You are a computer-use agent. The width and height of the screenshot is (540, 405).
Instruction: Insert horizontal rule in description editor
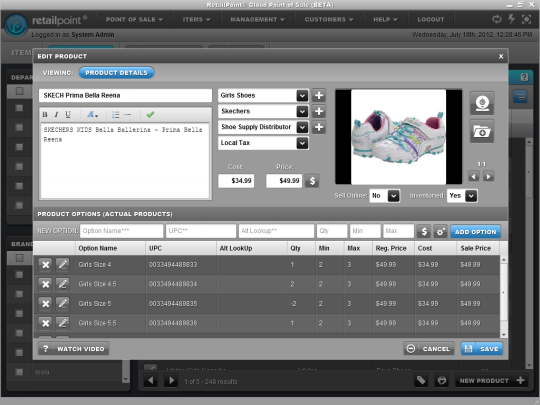128,115
